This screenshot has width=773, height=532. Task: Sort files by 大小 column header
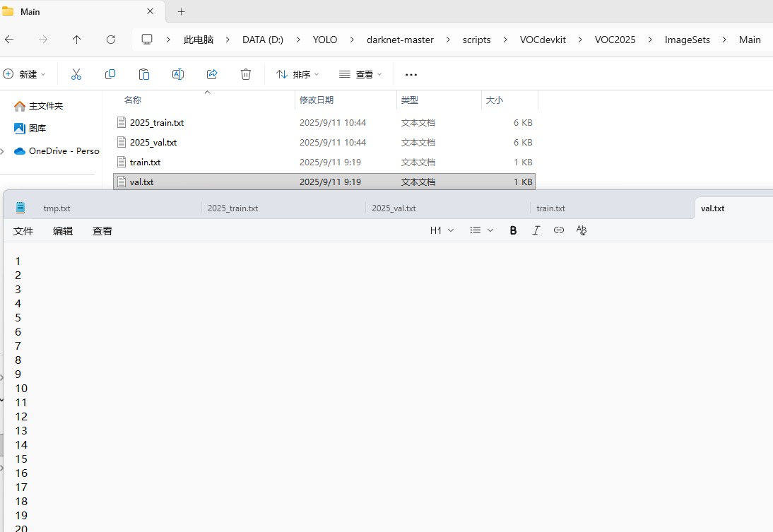tap(495, 100)
